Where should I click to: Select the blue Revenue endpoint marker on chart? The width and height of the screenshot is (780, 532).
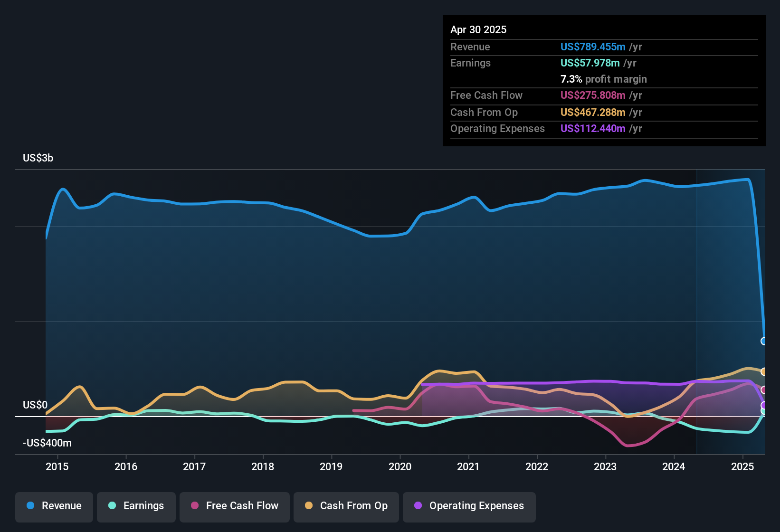[763, 341]
